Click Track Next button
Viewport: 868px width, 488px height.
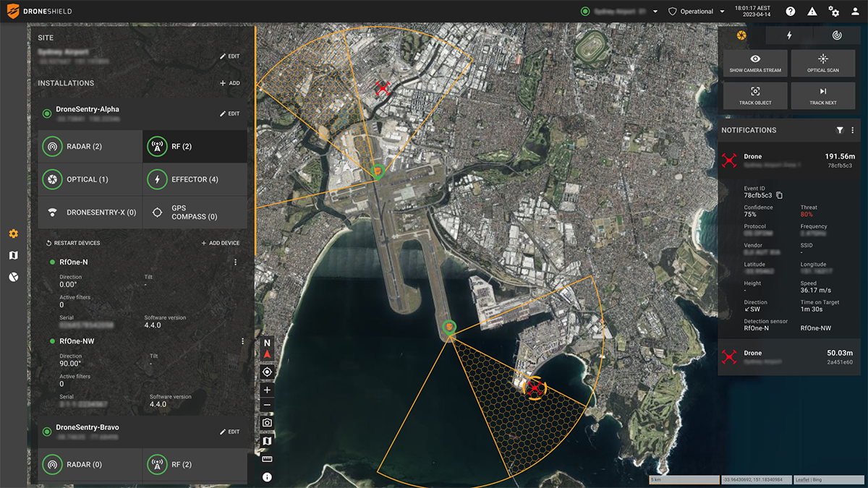pyautogui.click(x=823, y=95)
